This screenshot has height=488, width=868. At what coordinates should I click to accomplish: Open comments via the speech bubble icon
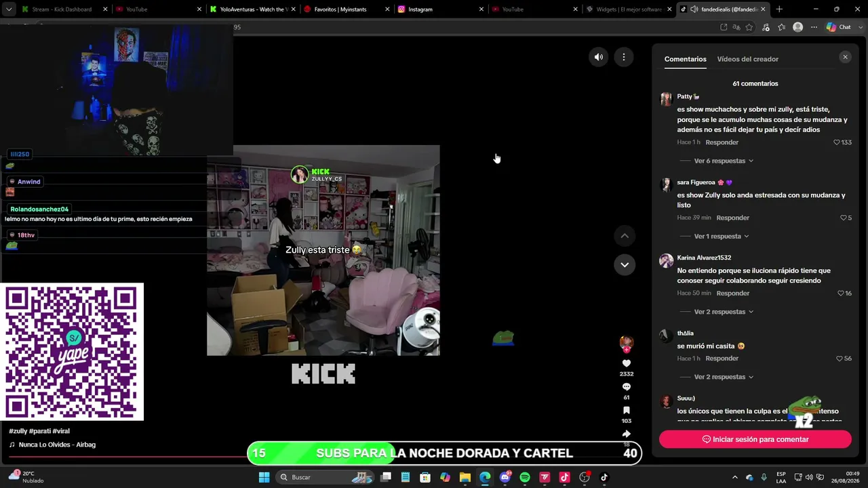coord(627,387)
